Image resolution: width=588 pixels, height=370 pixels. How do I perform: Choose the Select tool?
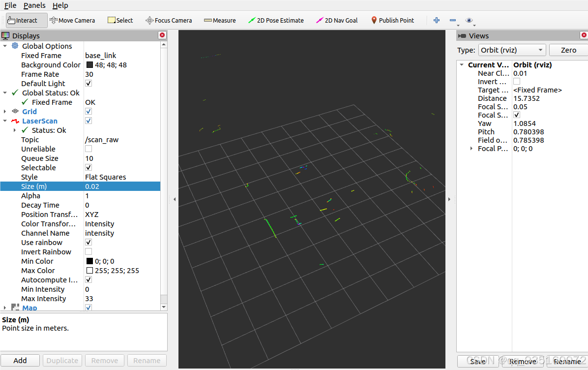click(120, 20)
